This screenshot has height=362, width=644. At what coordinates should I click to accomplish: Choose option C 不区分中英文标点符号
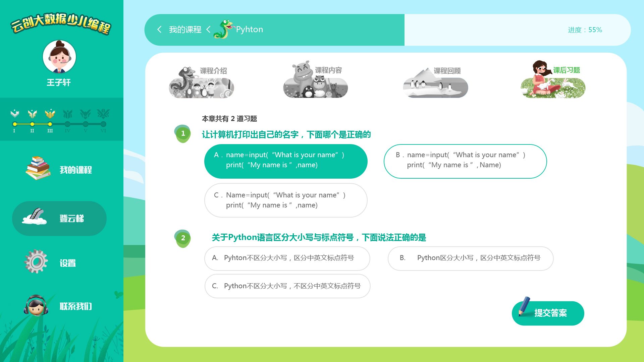(287, 286)
